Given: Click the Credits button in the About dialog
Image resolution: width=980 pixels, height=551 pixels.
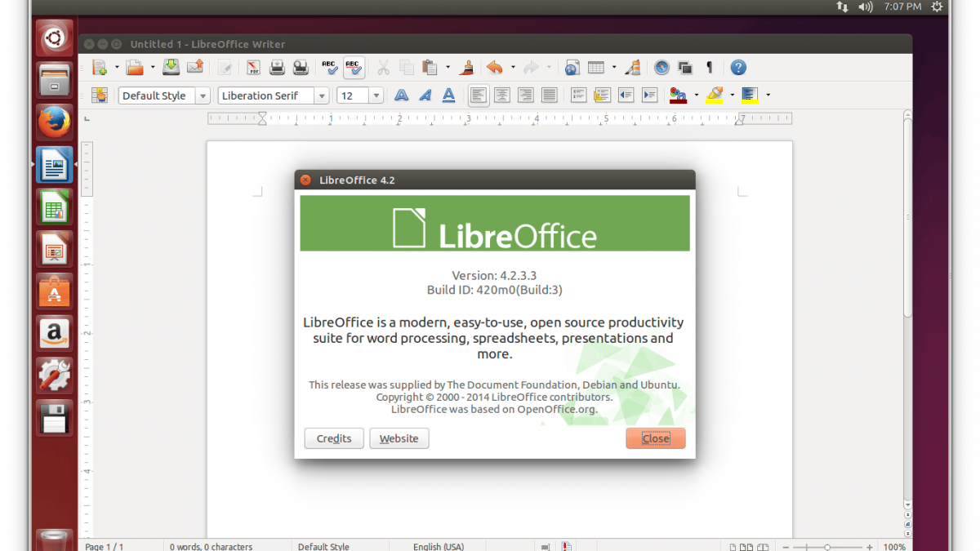Looking at the screenshot, I should [x=334, y=438].
